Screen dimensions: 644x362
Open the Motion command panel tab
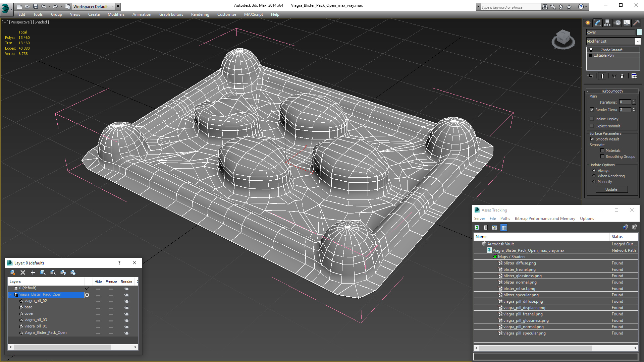(x=618, y=23)
